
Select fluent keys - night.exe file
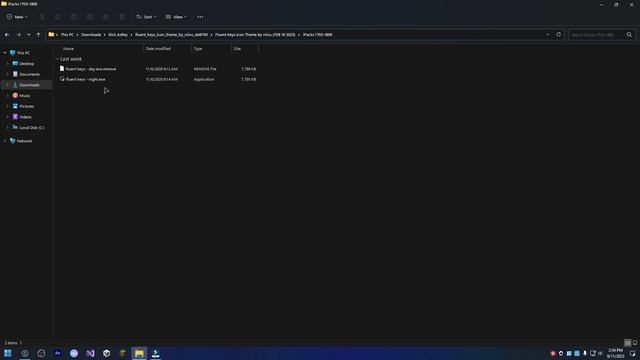click(85, 79)
